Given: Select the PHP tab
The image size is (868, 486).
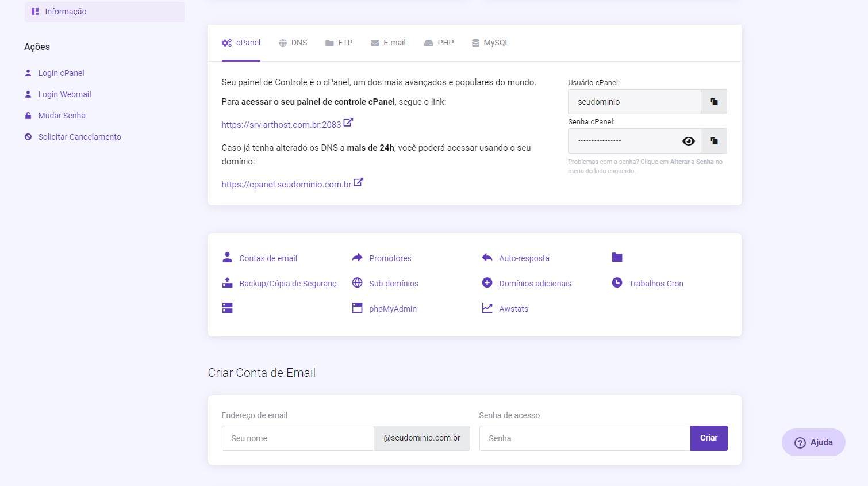Looking at the screenshot, I should 439,43.
